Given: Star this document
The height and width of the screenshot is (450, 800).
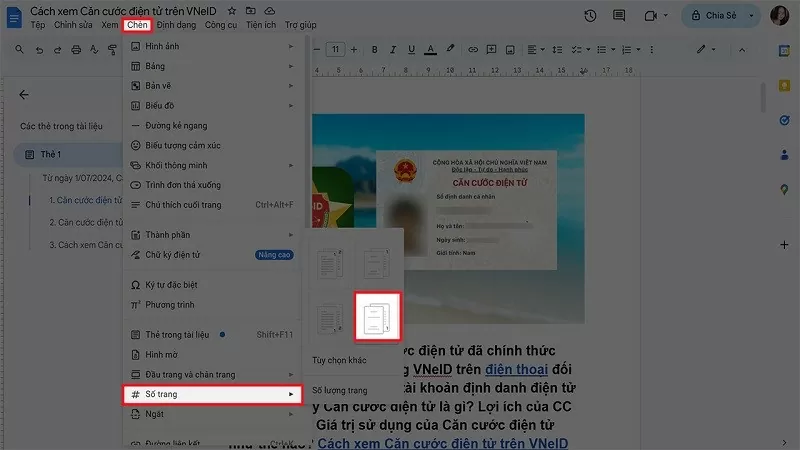Looking at the screenshot, I should (x=232, y=11).
